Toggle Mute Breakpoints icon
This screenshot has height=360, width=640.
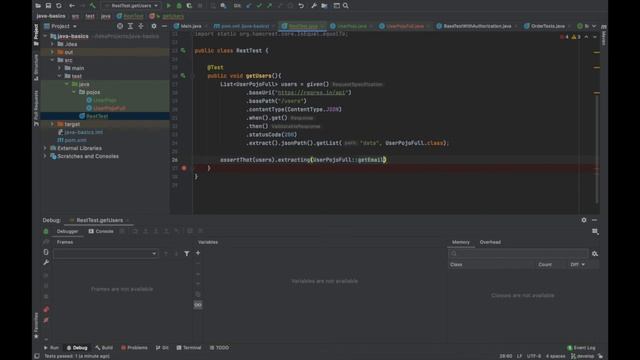pos(46,320)
